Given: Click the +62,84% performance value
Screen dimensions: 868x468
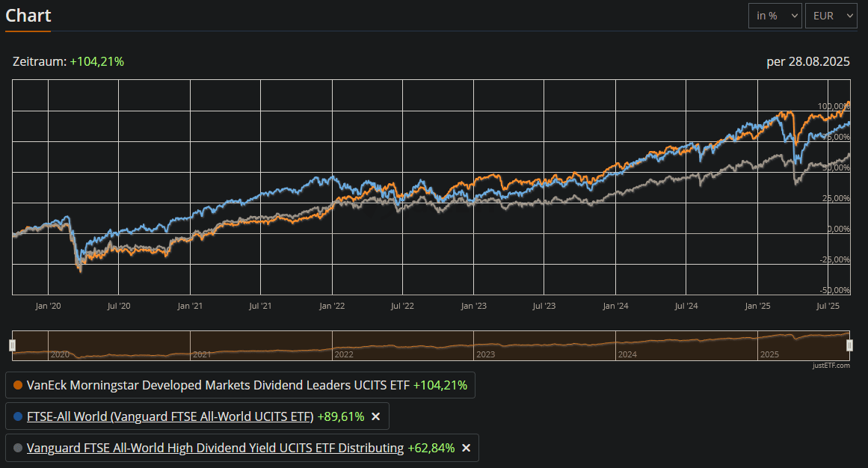Looking at the screenshot, I should [x=431, y=448].
